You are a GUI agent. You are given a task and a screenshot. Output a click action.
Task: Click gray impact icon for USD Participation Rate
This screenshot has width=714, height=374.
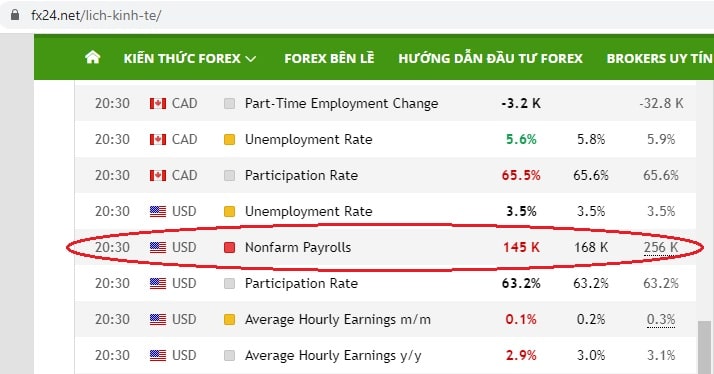pyautogui.click(x=230, y=283)
